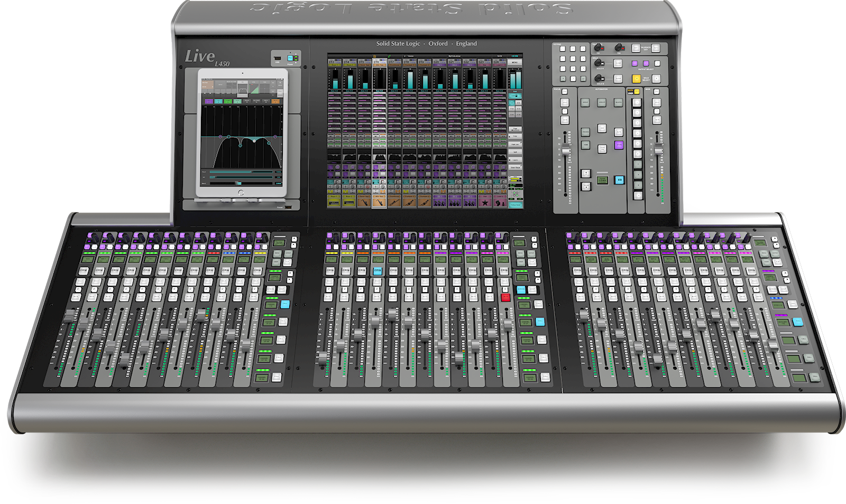846x504 pixels.
Task: Toggle the Main fader Solo button
Action: (657, 102)
